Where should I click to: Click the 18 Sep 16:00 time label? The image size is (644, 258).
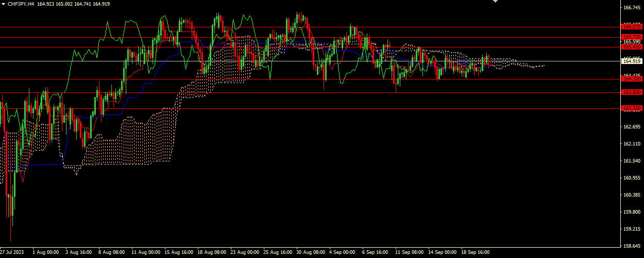[x=475, y=252]
